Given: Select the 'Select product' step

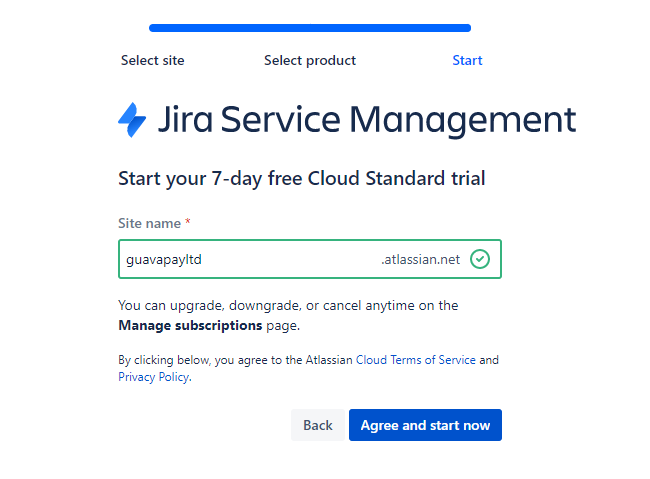Looking at the screenshot, I should [x=310, y=61].
